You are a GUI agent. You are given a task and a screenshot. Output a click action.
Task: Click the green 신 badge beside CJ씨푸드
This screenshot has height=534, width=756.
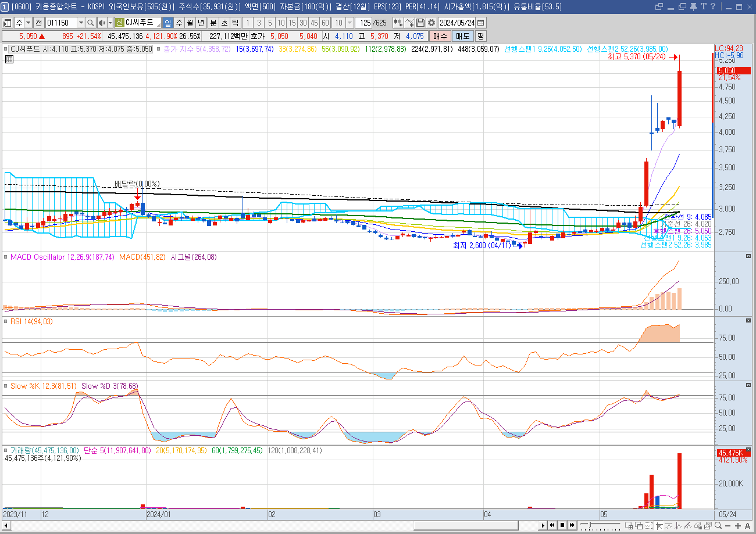(120, 23)
